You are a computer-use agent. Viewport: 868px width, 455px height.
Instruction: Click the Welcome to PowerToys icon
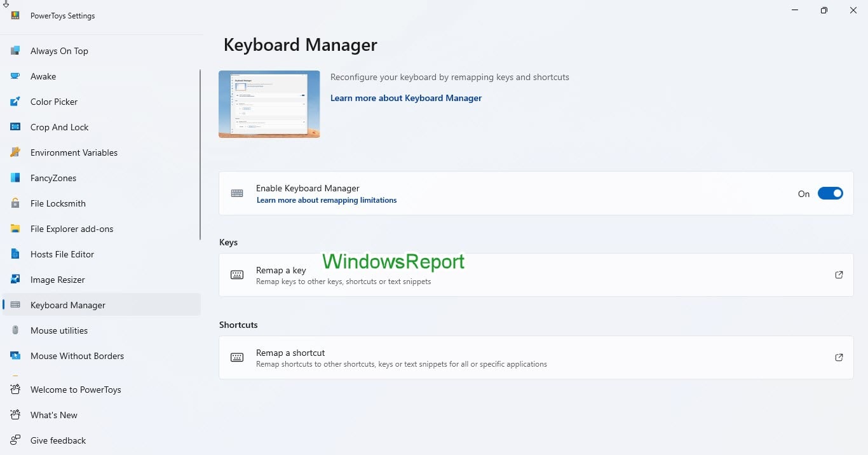(x=15, y=390)
